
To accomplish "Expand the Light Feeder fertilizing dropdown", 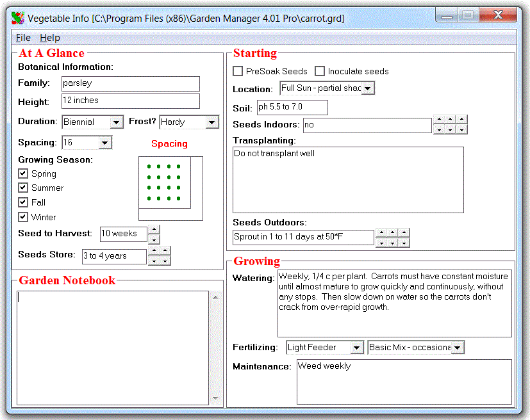I will point(356,348).
